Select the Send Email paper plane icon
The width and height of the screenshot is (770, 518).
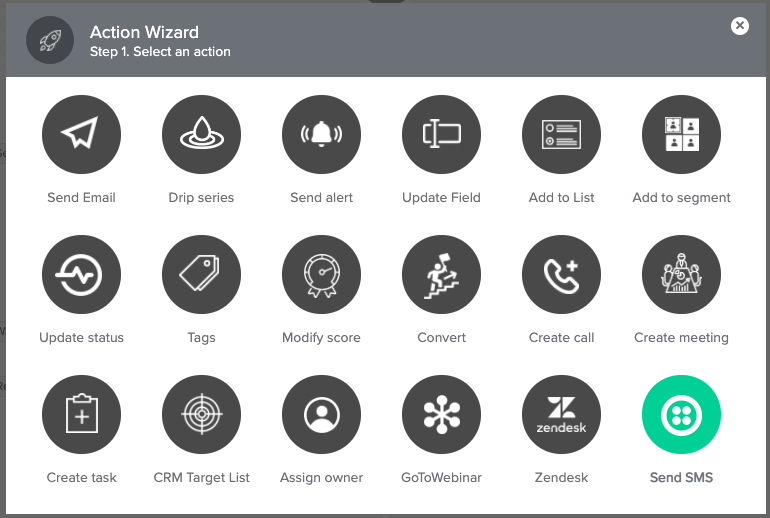(82, 135)
